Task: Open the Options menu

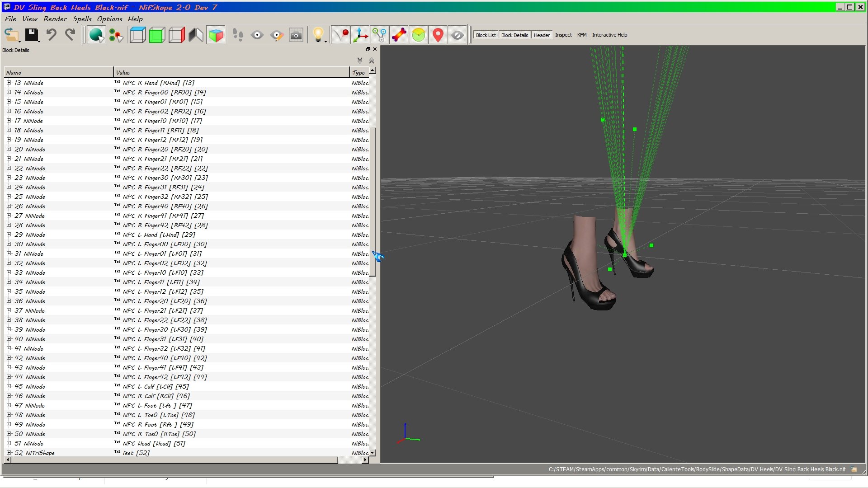Action: point(109,19)
